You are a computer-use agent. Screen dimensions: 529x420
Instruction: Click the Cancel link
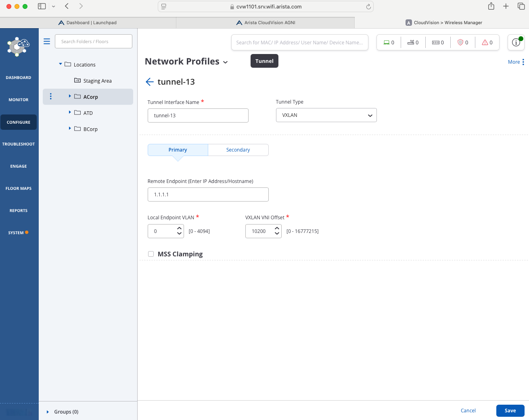(x=468, y=411)
